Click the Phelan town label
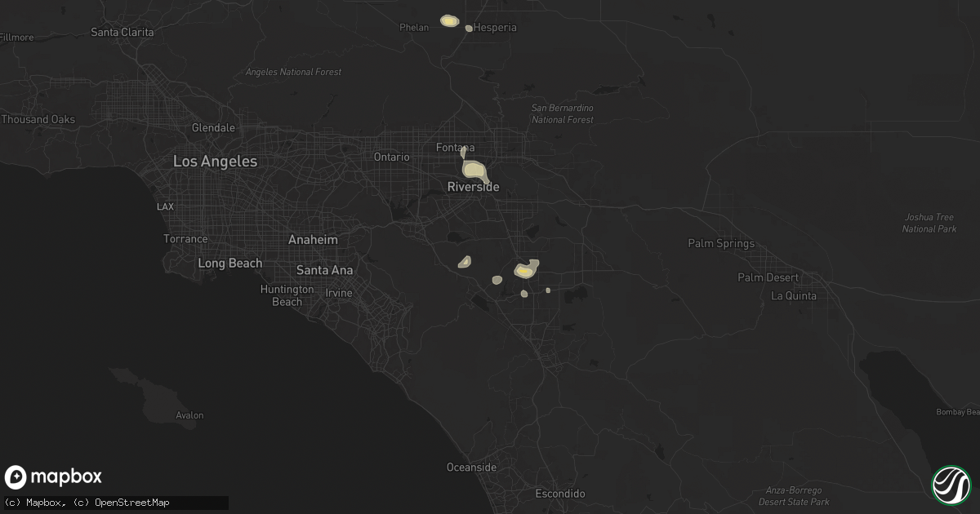This screenshot has width=980, height=514. click(x=414, y=27)
